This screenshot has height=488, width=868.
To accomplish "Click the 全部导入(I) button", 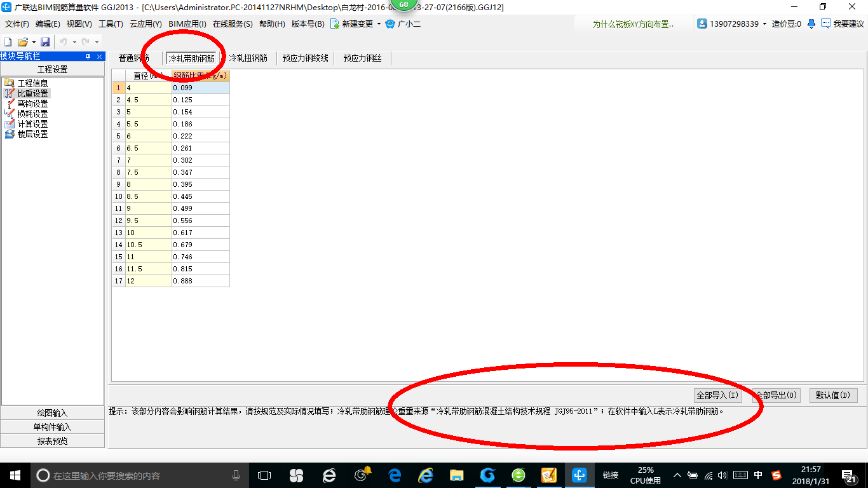I will pyautogui.click(x=717, y=395).
